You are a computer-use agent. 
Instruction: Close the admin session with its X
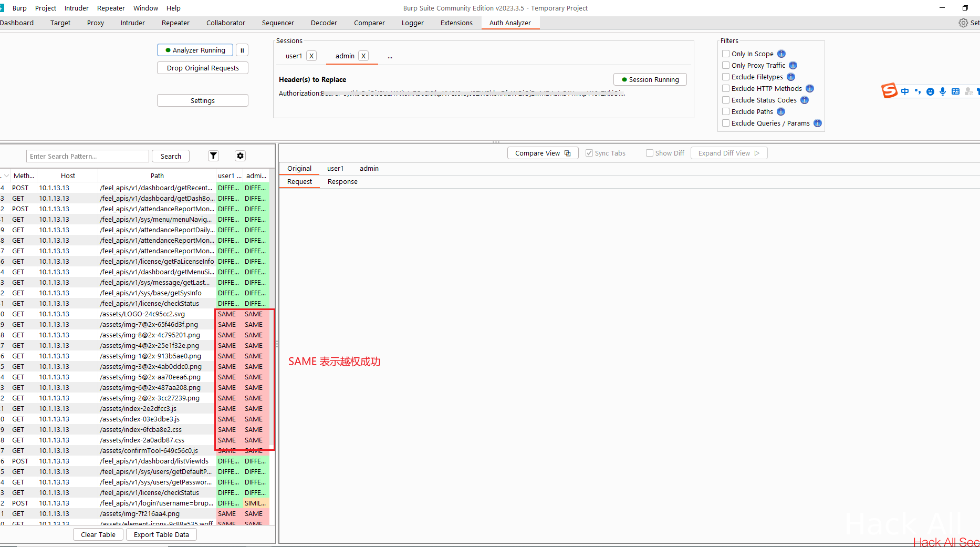click(363, 56)
